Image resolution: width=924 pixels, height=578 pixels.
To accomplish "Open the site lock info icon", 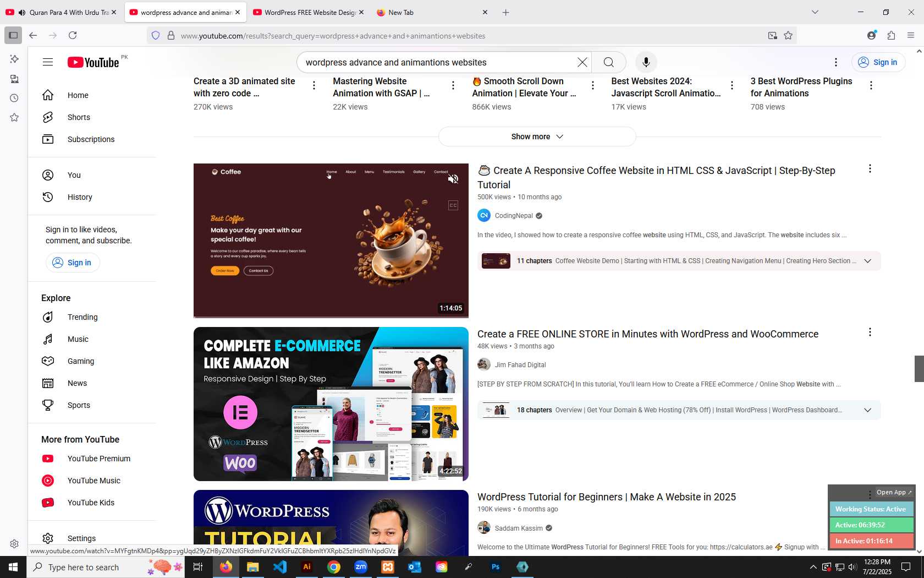I will tap(171, 35).
